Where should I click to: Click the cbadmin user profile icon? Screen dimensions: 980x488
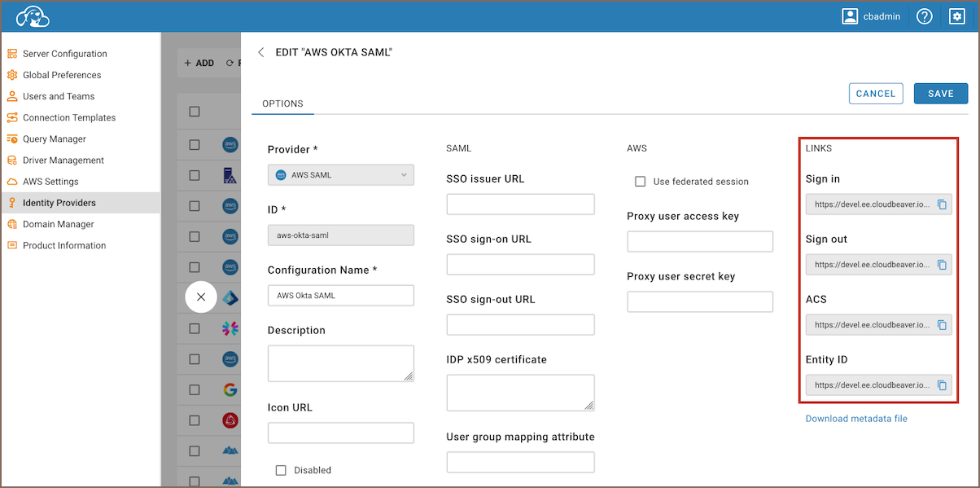(x=851, y=16)
